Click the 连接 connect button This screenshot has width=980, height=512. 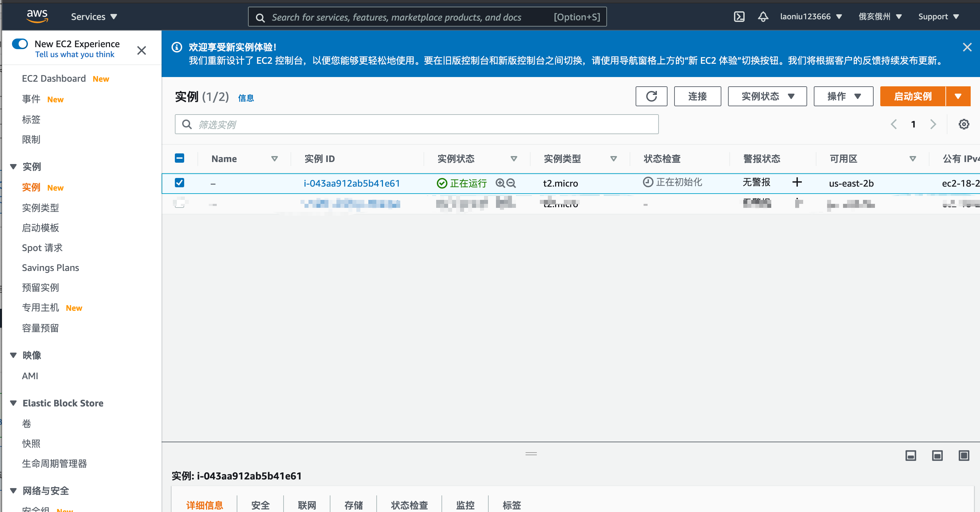click(697, 96)
